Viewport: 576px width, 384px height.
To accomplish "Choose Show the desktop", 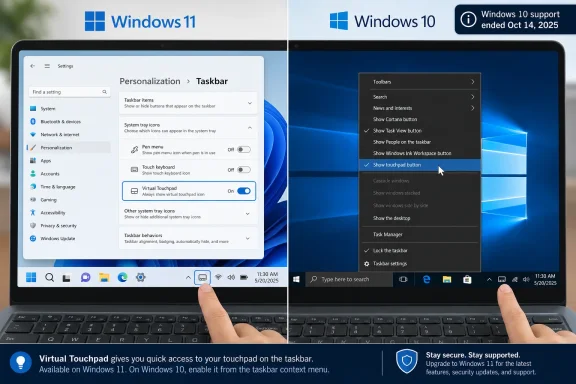I will click(420, 218).
